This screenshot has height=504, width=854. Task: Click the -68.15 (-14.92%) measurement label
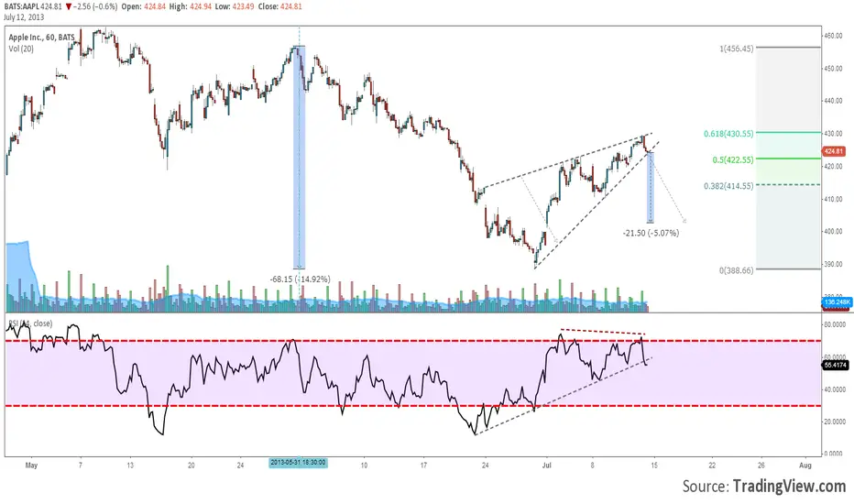click(301, 279)
